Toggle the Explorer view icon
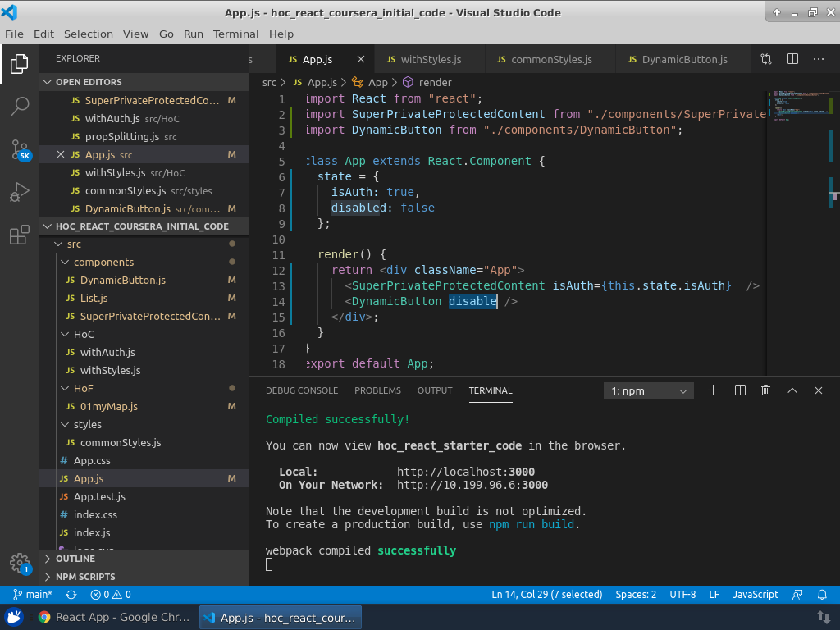 tap(20, 63)
